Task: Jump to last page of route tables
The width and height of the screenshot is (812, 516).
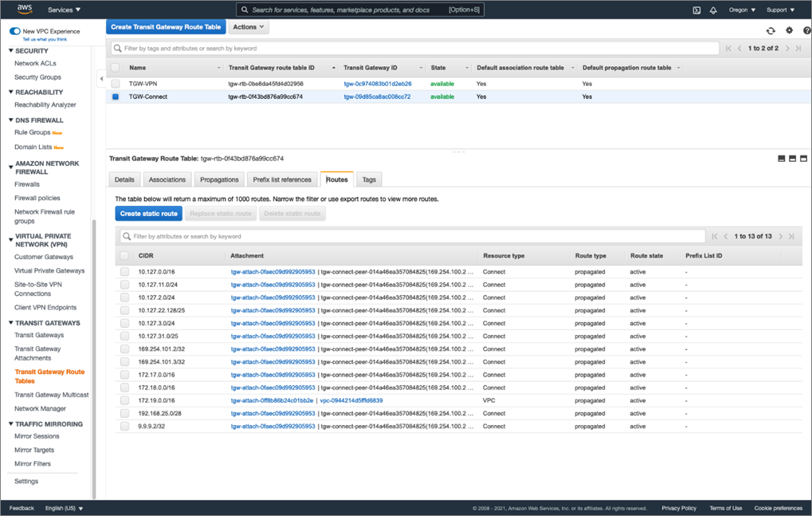Action: tap(798, 48)
